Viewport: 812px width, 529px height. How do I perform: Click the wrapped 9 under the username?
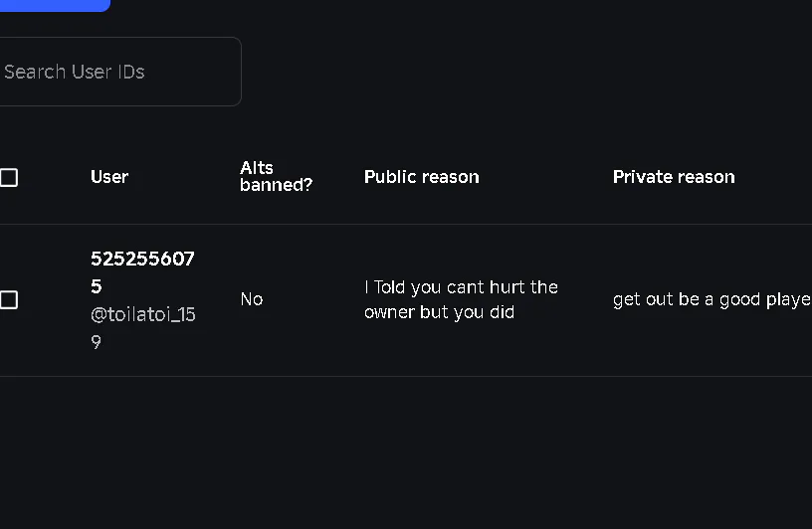(x=97, y=342)
